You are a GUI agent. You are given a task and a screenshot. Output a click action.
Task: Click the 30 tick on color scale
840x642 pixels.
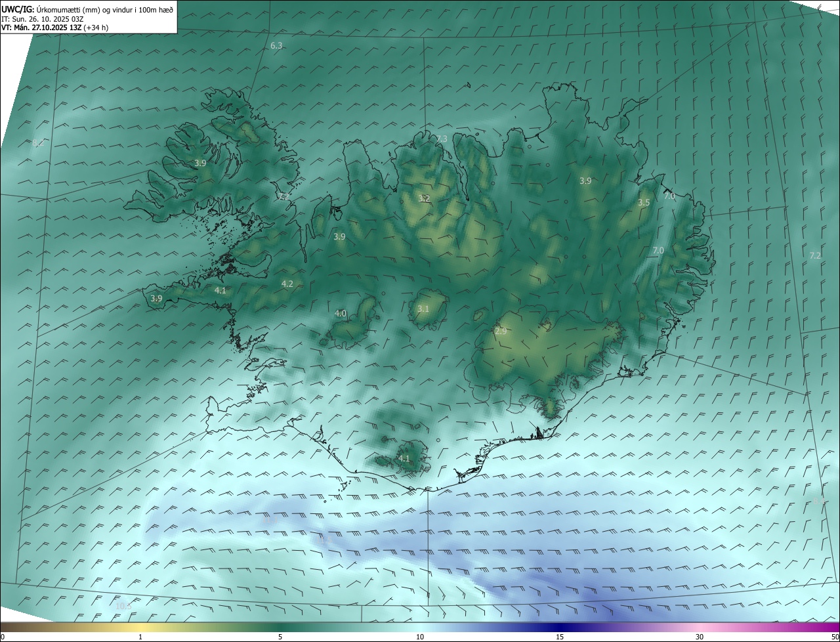tap(700, 637)
